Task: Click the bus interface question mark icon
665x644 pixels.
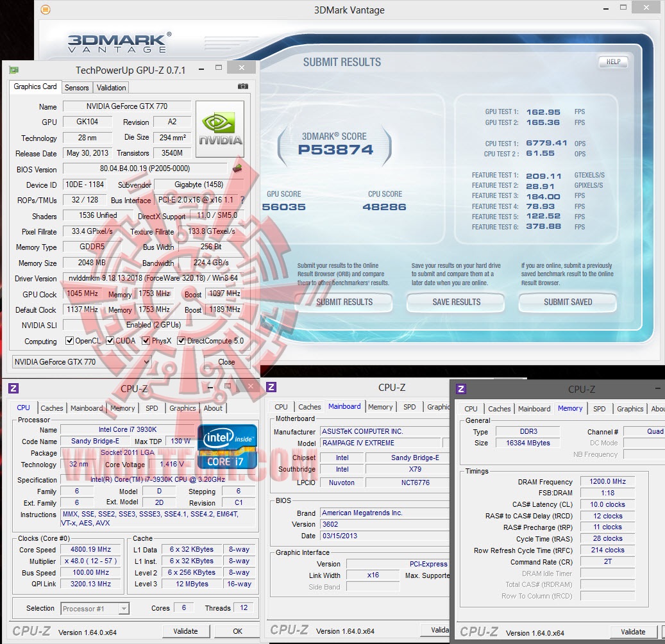Action: pyautogui.click(x=242, y=200)
